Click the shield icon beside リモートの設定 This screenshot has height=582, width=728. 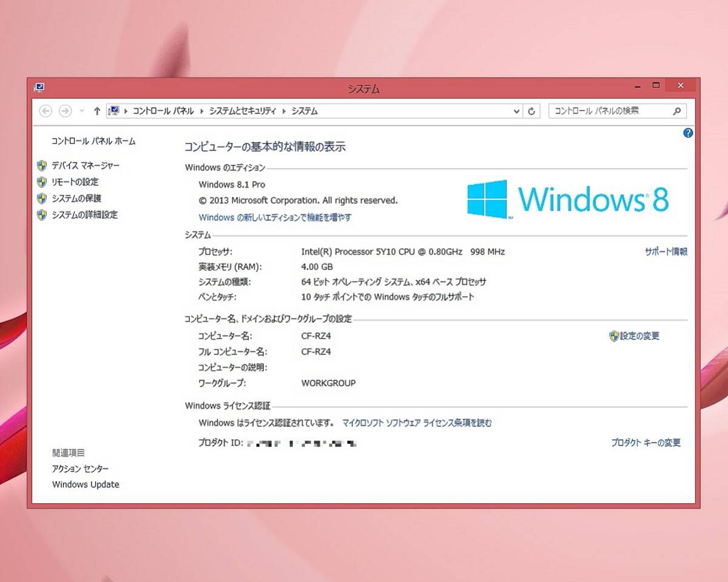tap(42, 181)
